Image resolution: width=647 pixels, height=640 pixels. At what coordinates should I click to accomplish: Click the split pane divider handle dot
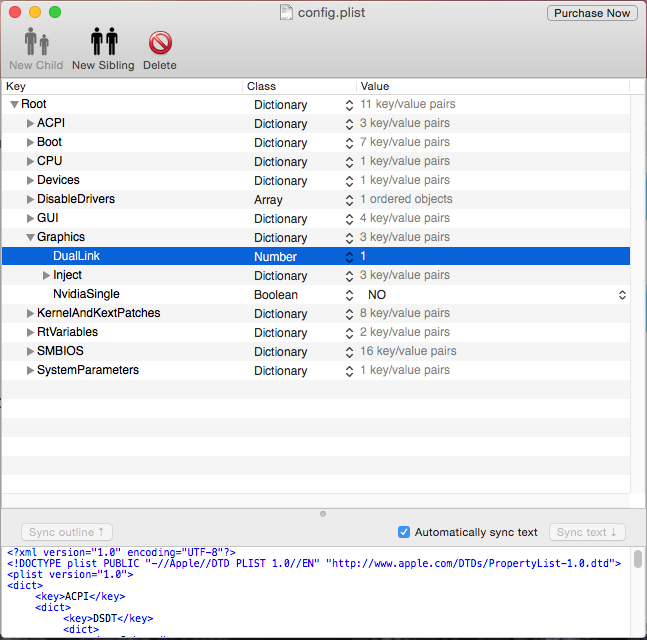pyautogui.click(x=323, y=514)
